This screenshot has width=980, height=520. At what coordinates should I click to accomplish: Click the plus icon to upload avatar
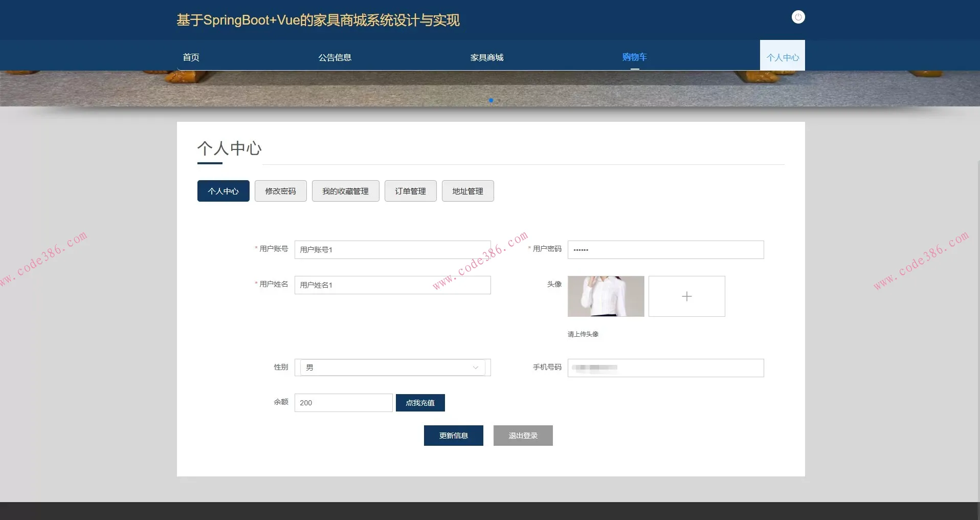(x=686, y=296)
